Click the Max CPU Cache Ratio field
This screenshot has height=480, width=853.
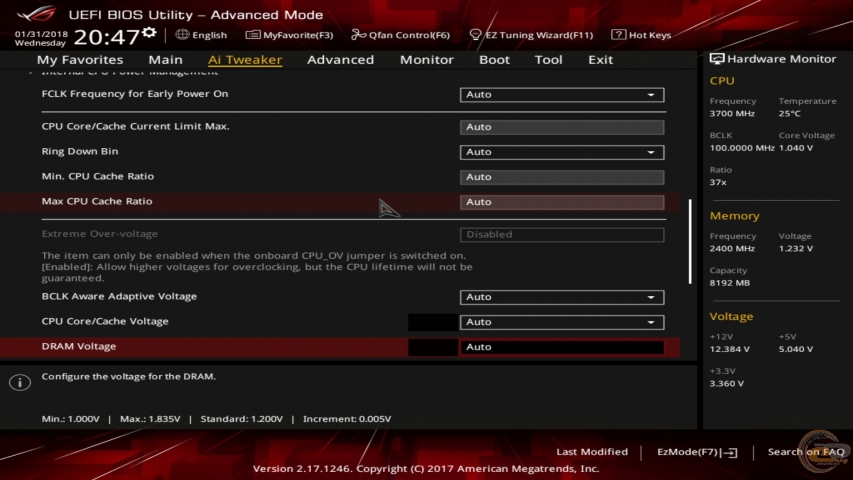pos(562,202)
